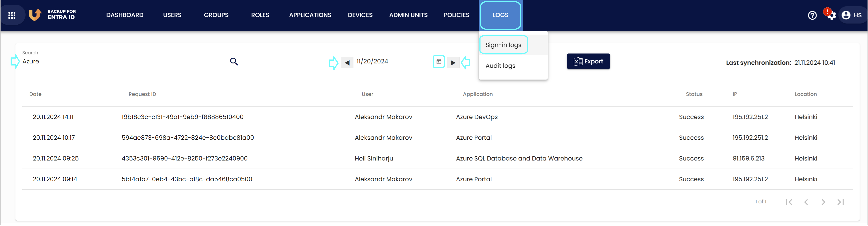This screenshot has width=868, height=226.
Task: Click request ID 4353c301-9590-412e-8250-f273e2240900
Action: (x=184, y=158)
